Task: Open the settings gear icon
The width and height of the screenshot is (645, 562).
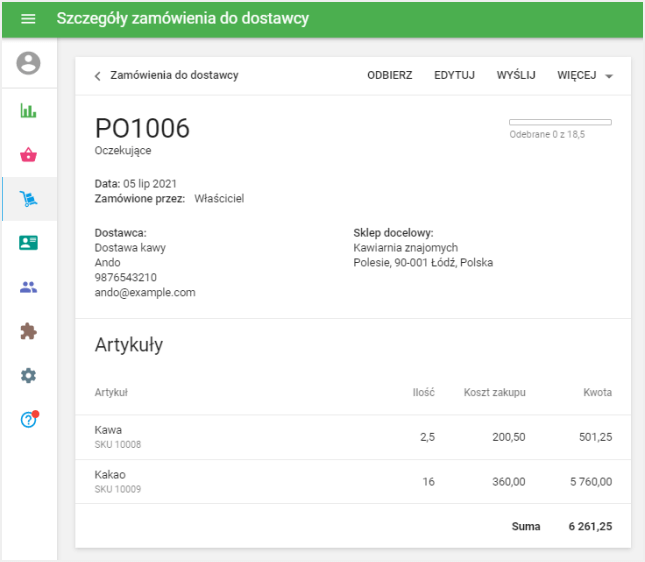Action: (x=28, y=375)
